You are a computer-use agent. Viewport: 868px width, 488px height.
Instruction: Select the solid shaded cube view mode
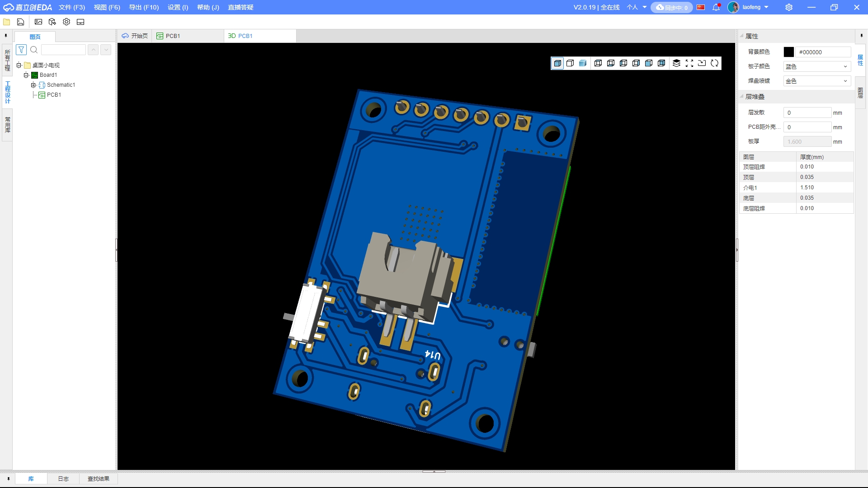557,63
